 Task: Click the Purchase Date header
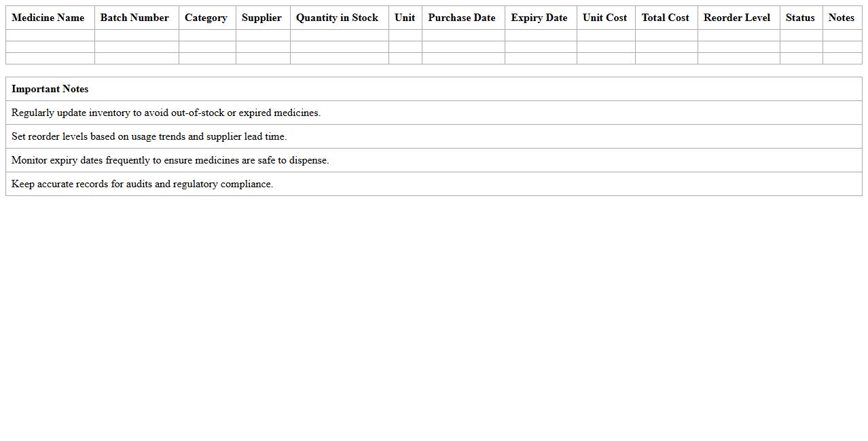(x=462, y=18)
